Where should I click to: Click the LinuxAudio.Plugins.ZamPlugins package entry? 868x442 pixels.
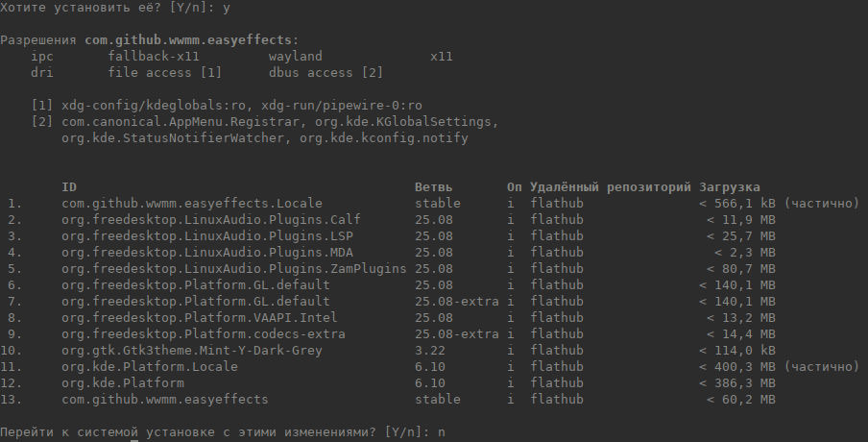(x=233, y=269)
